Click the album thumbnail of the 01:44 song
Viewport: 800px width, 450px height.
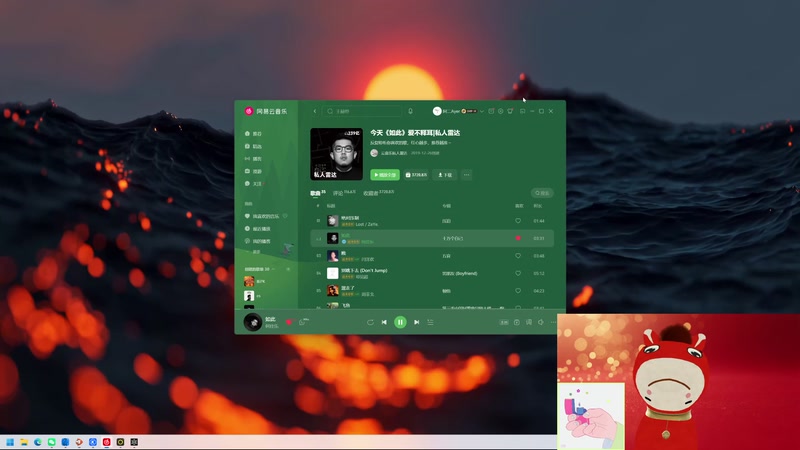333,221
